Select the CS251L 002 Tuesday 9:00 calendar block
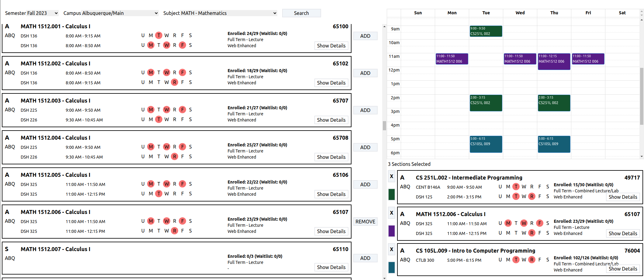The width and height of the screenshot is (644, 280). [486, 31]
